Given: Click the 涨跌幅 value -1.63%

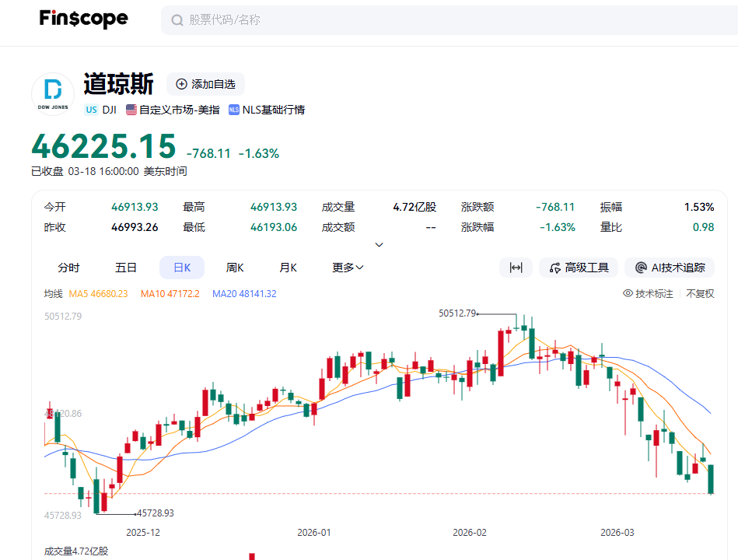Looking at the screenshot, I should coord(558,227).
